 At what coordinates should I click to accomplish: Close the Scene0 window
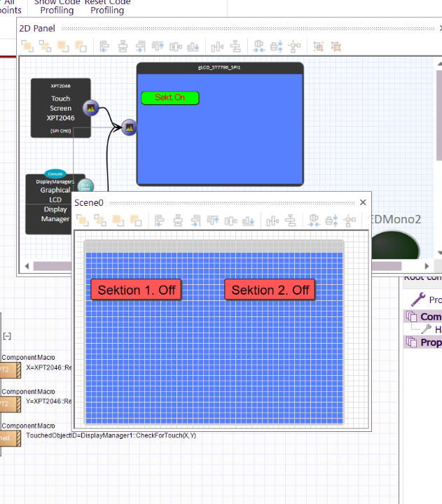click(x=363, y=202)
